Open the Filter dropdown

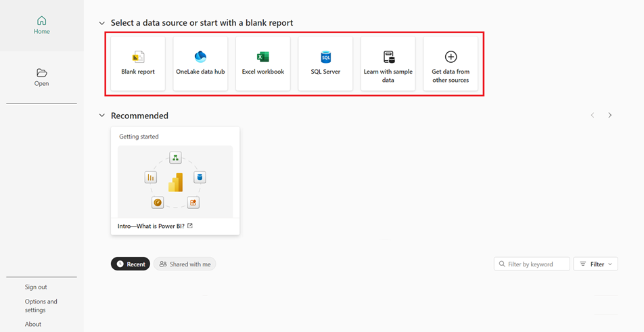pyautogui.click(x=595, y=264)
